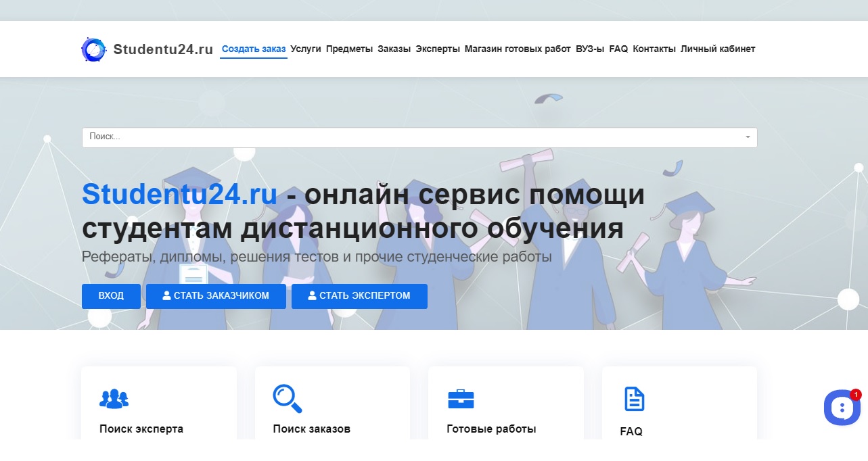Open the chat widget icon
The image size is (868, 461).
pyautogui.click(x=841, y=408)
